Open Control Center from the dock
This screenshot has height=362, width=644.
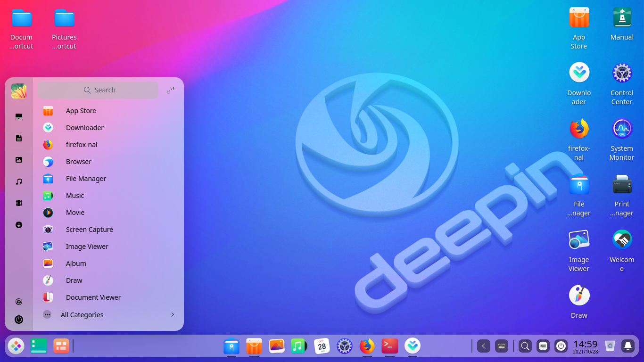[345, 346]
